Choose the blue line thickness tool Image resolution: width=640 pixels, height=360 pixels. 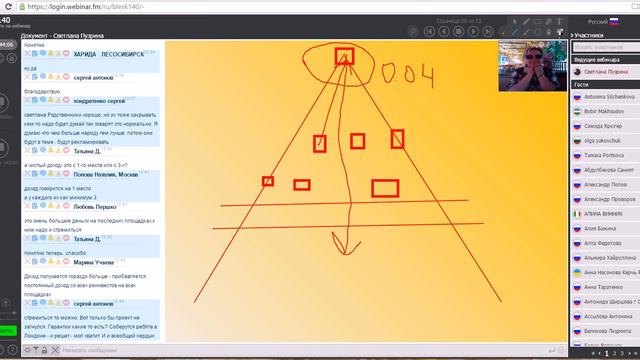tap(515, 32)
